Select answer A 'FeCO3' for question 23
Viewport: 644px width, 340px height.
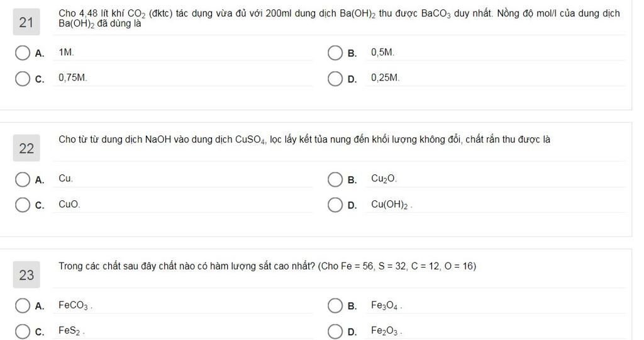(23, 306)
